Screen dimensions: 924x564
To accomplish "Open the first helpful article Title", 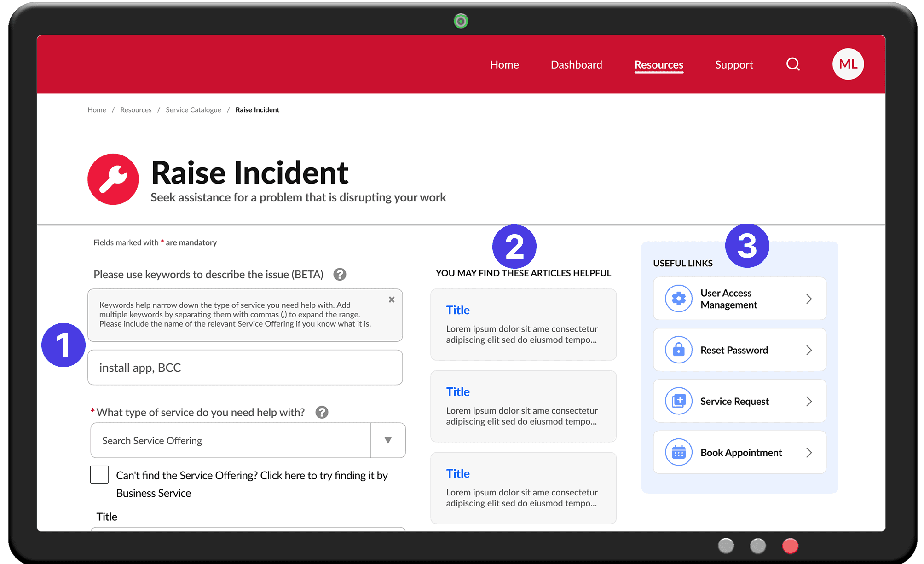I will click(x=458, y=310).
